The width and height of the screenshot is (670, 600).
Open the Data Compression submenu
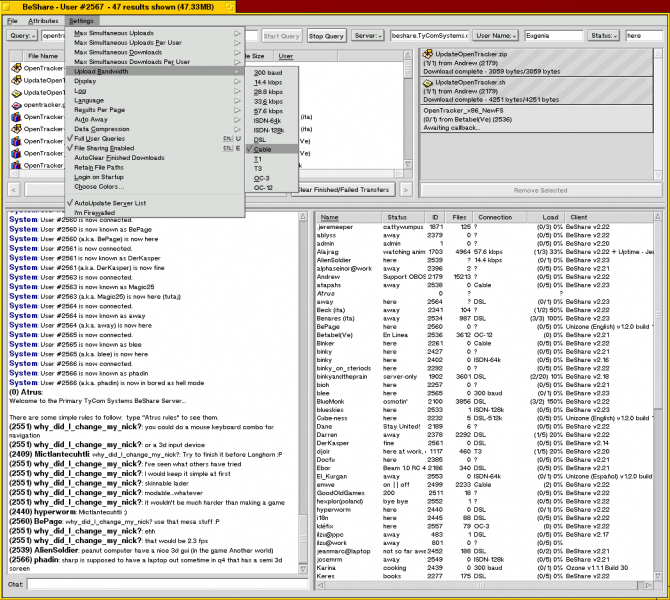155,129
